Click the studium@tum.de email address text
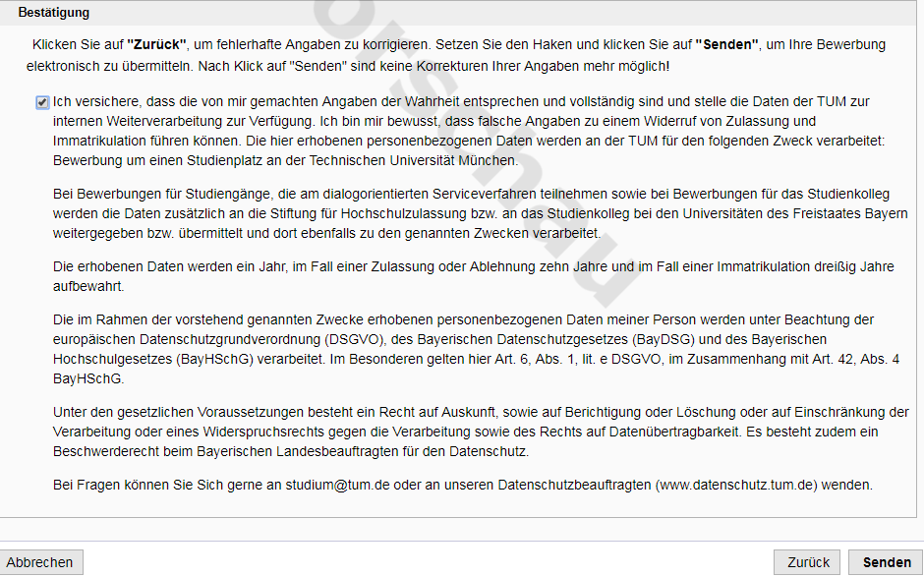The height and width of the screenshot is (577, 924). (337, 485)
